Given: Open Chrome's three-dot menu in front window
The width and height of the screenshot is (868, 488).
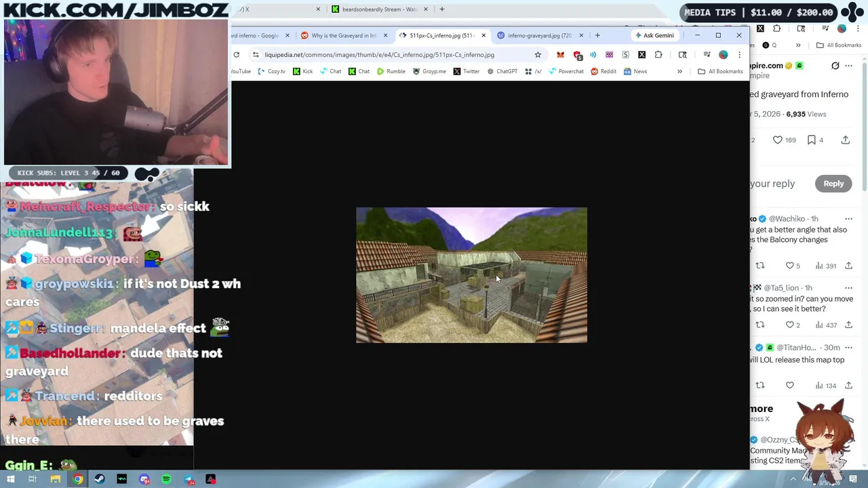Looking at the screenshot, I should (x=739, y=54).
